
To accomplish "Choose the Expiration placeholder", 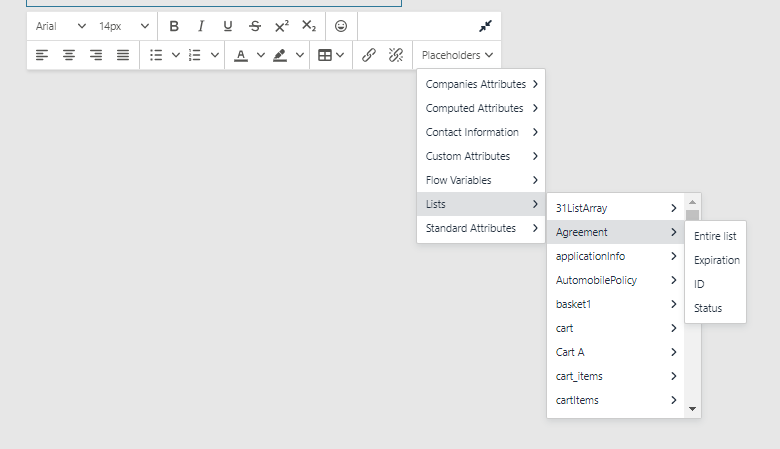I will [717, 260].
